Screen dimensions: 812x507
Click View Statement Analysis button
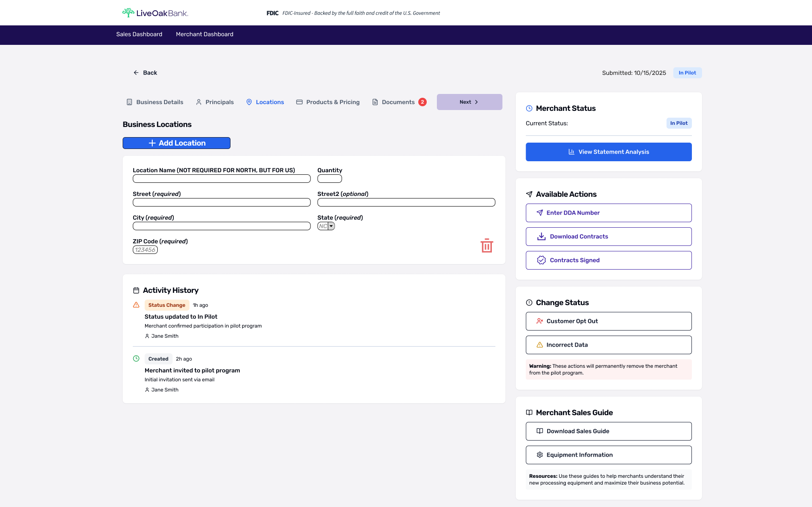tap(609, 152)
